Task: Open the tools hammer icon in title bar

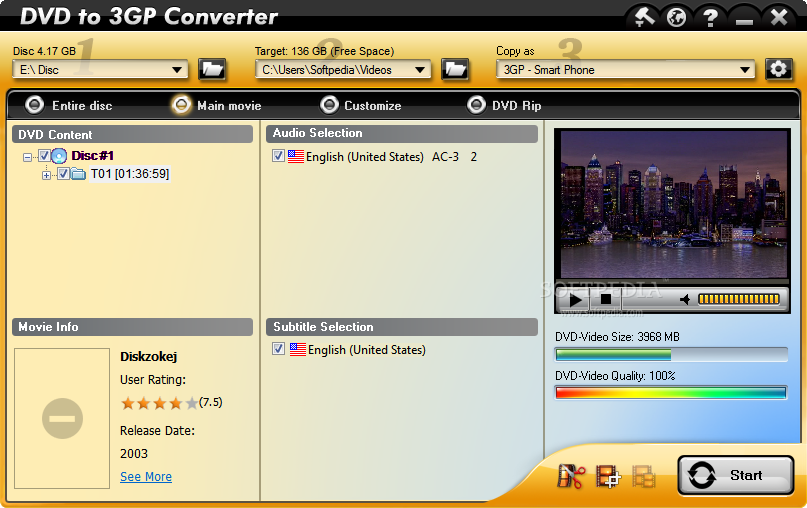Action: coord(644,17)
